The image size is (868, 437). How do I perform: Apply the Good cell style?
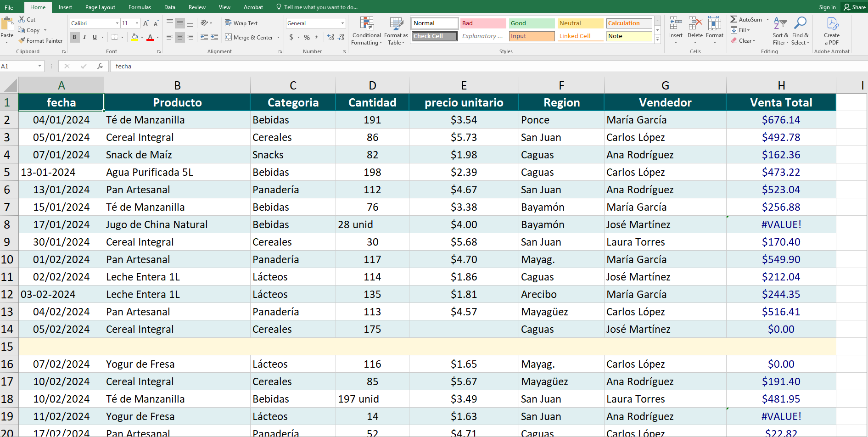[x=532, y=23]
